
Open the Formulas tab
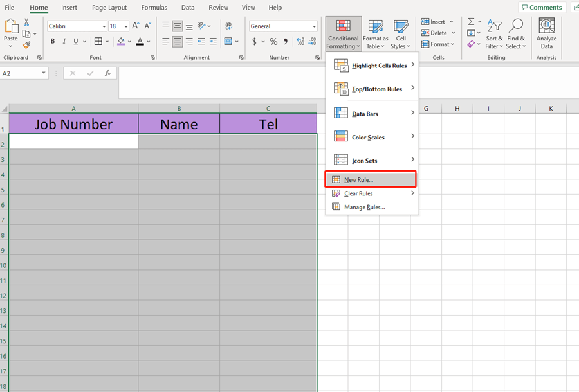(x=154, y=7)
